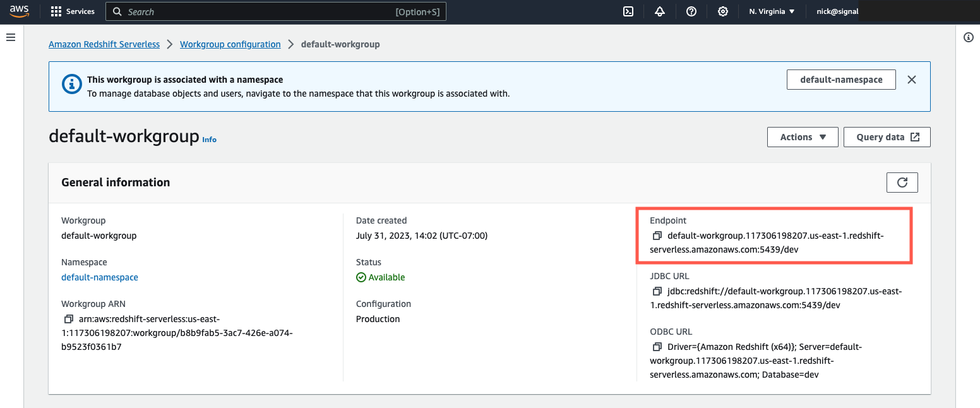980x408 pixels.
Task: Open AWS CloudShell from the top bar
Action: (x=628, y=11)
